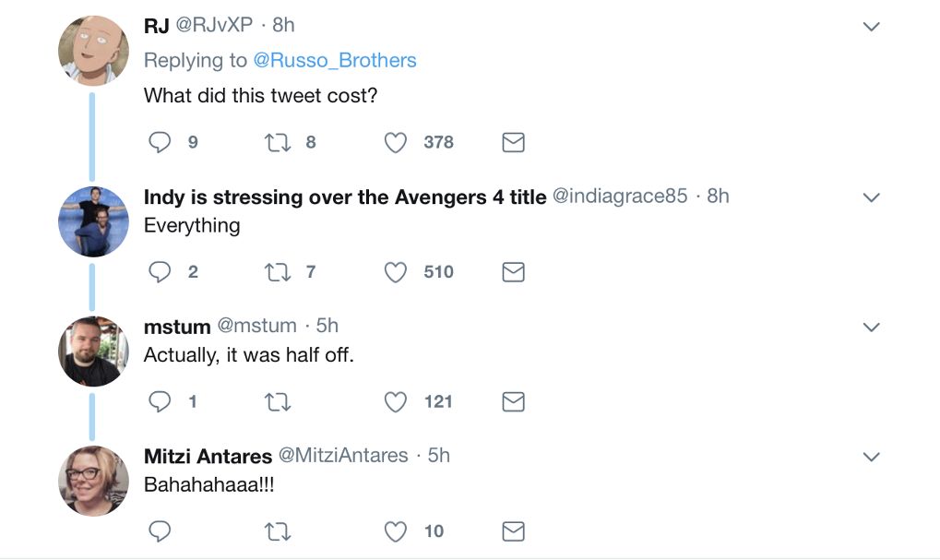Click RJ's anime profile avatar
The image size is (940, 560).
(93, 52)
